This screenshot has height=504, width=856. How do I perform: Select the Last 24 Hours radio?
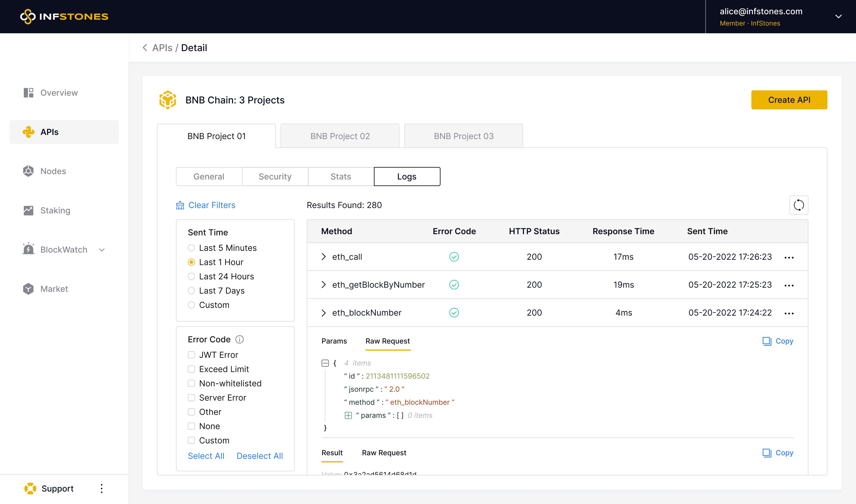(x=192, y=276)
